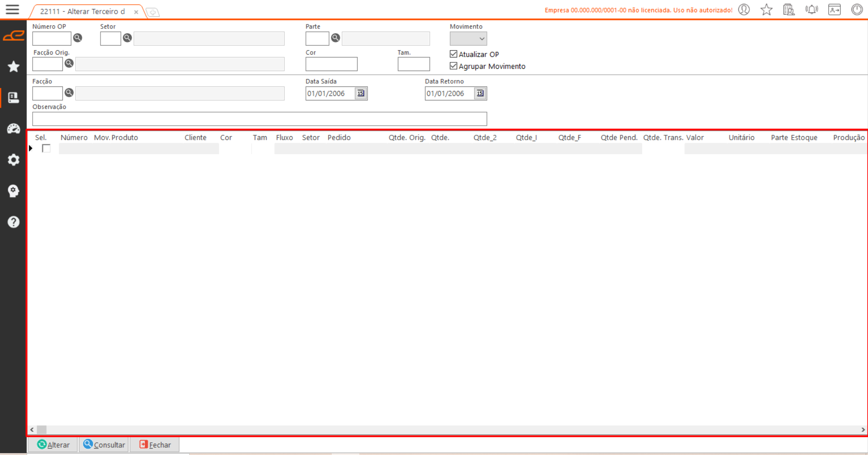The image size is (868, 455).
Task: Open the dashboard gauge icon in sidebar
Action: [x=13, y=129]
